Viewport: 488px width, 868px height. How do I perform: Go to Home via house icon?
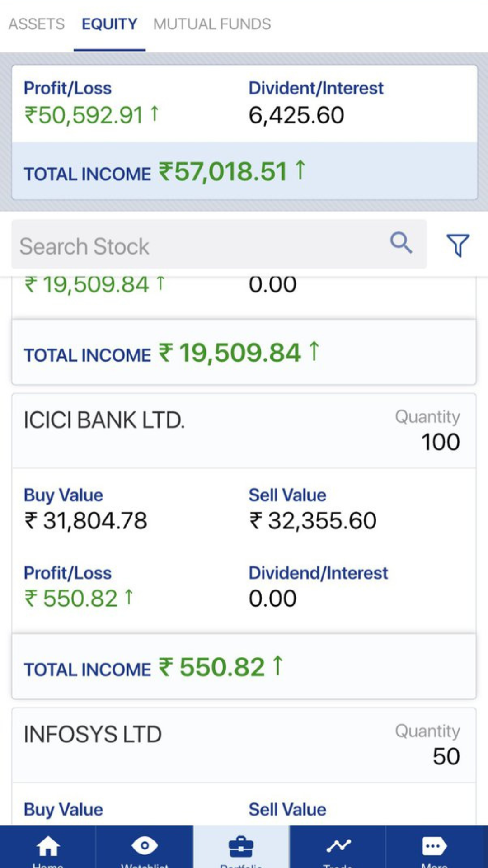click(48, 846)
